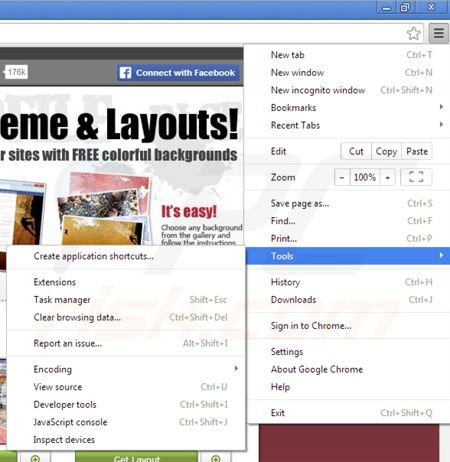Viewport: 450px width, 462px height.
Task: Open Downloads from the menu
Action: tap(347, 300)
